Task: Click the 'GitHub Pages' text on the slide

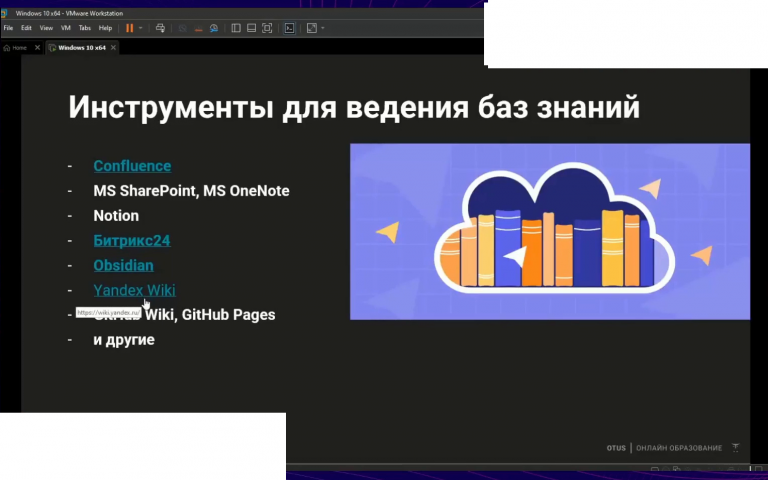Action: click(228, 314)
